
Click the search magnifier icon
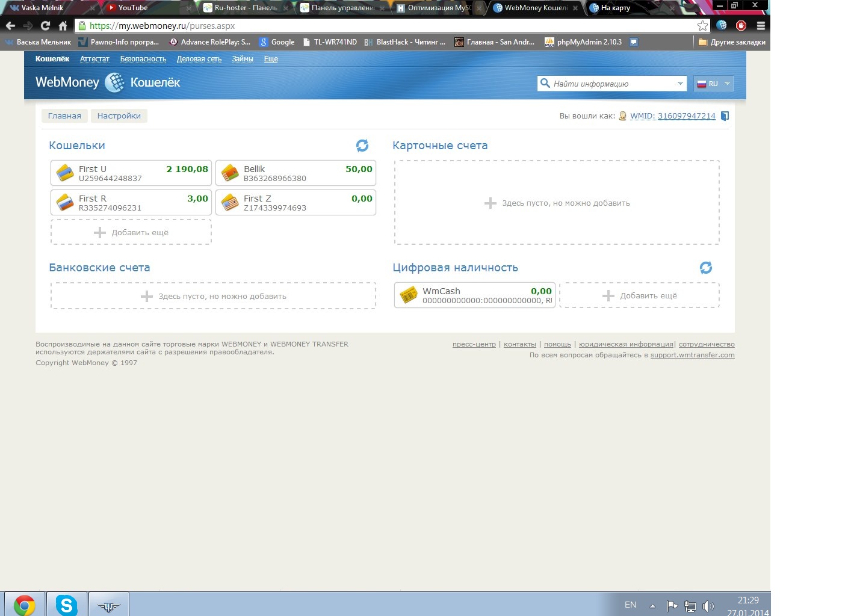pos(545,84)
